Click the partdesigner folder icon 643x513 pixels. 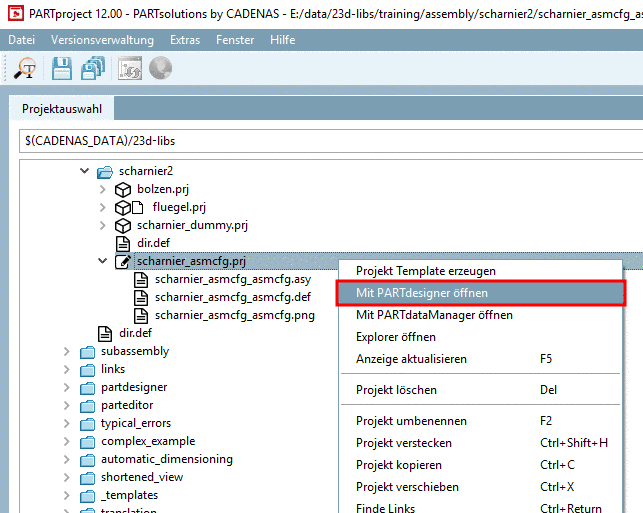click(87, 388)
